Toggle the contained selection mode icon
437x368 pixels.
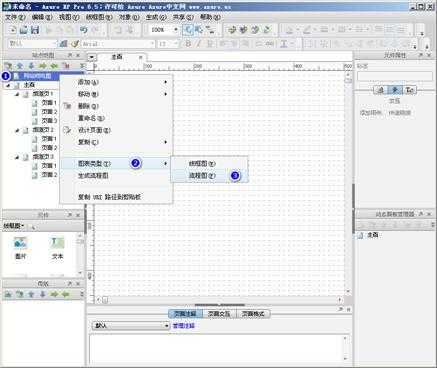coord(199,30)
